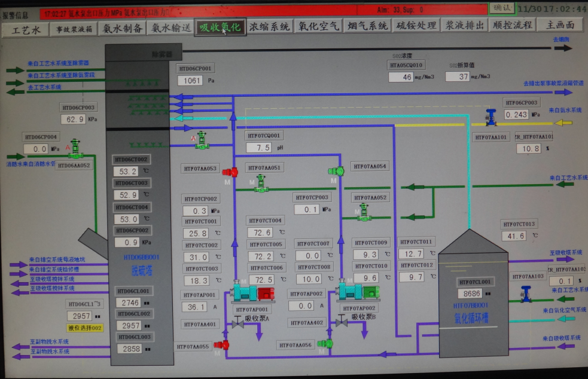Open absorption pump B (HTF07AP002)
The width and height of the screenshot is (588, 379).
(x=357, y=292)
